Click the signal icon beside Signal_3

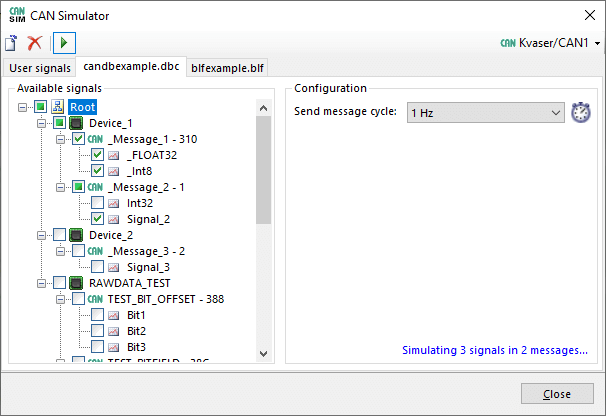[114, 266]
